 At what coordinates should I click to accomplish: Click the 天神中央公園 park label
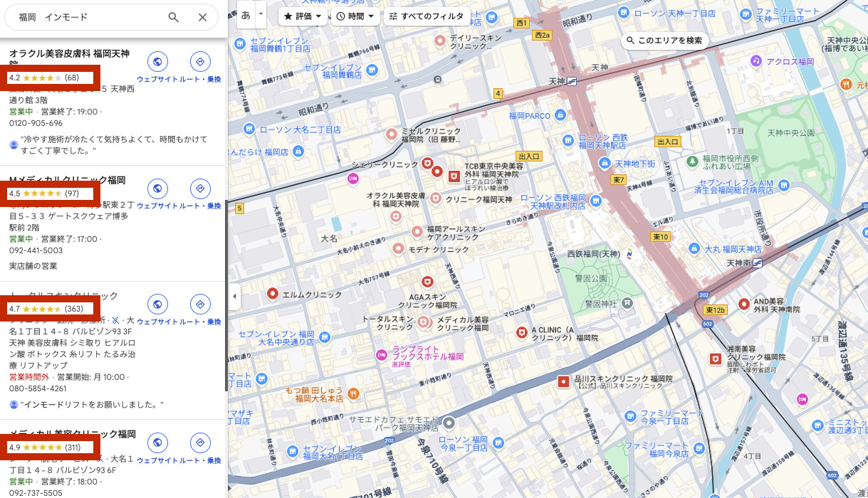tap(790, 133)
